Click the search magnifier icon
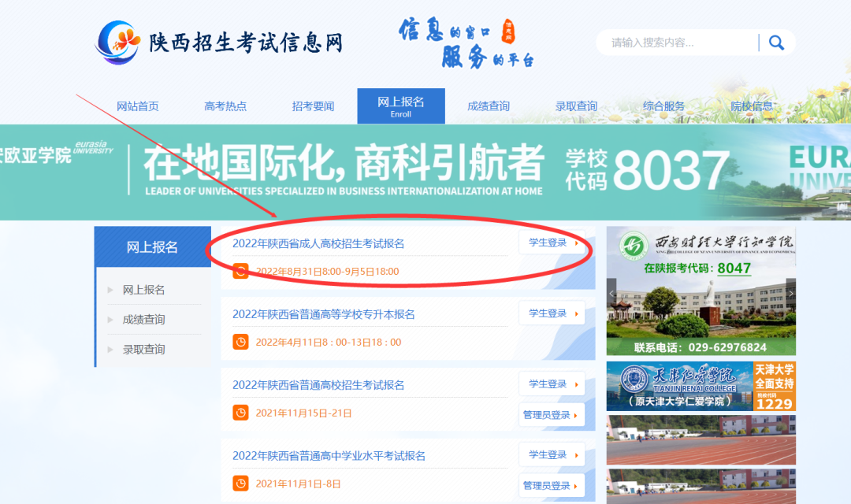 point(776,42)
